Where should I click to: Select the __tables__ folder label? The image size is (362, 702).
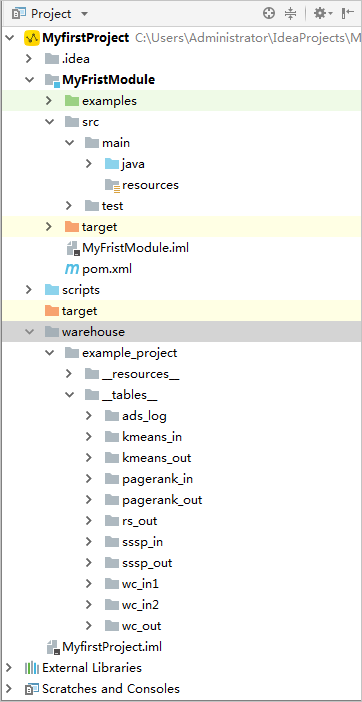[x=129, y=395]
